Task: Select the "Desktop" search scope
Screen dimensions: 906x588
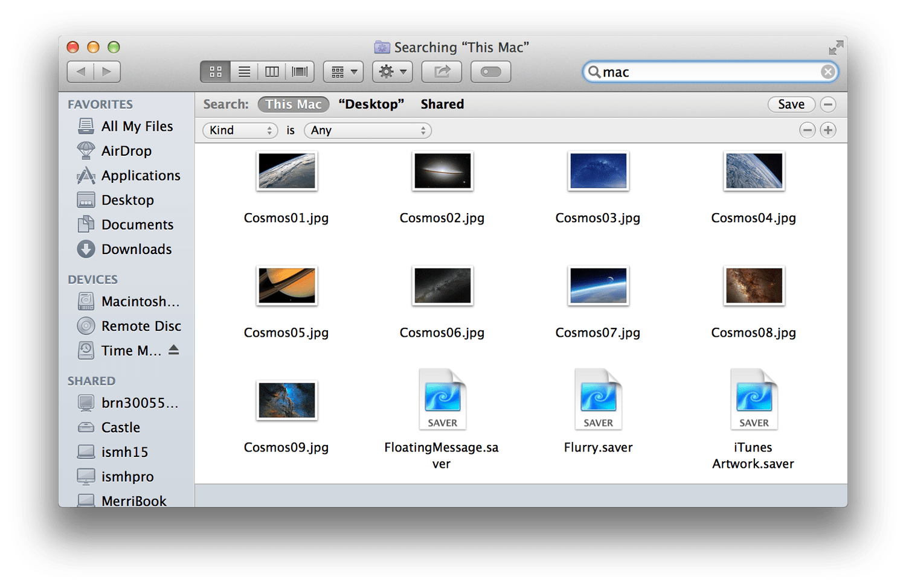Action: click(x=371, y=104)
